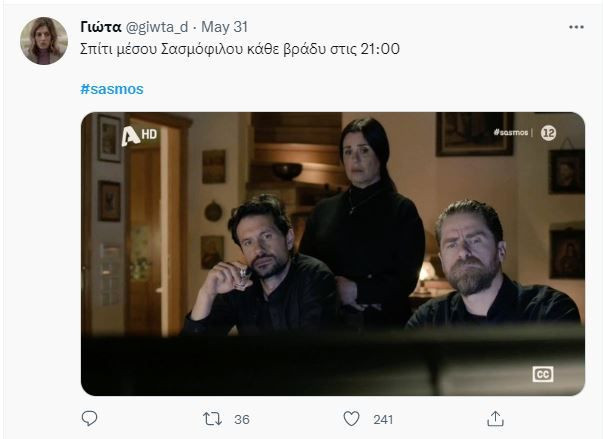
Task: Click the reply speech bubble icon
Action: (89, 418)
